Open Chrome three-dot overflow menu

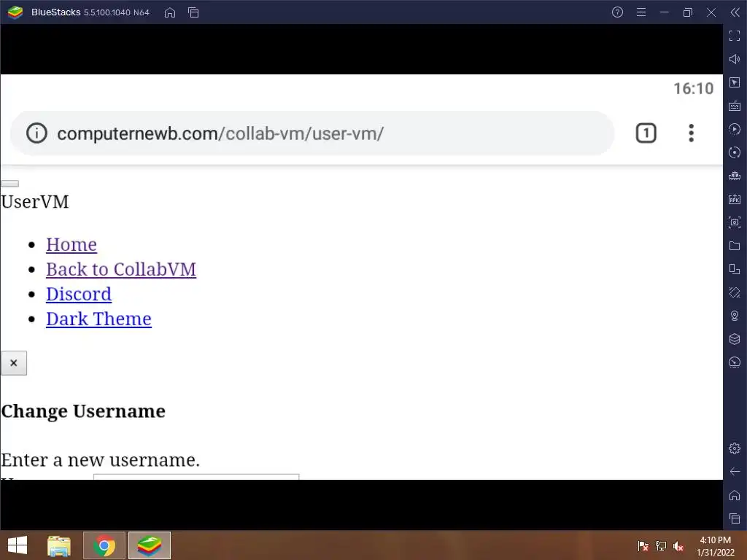click(x=692, y=133)
